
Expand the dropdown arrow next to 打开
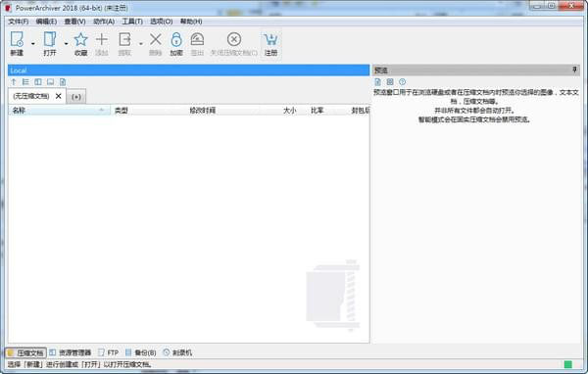tap(66, 44)
